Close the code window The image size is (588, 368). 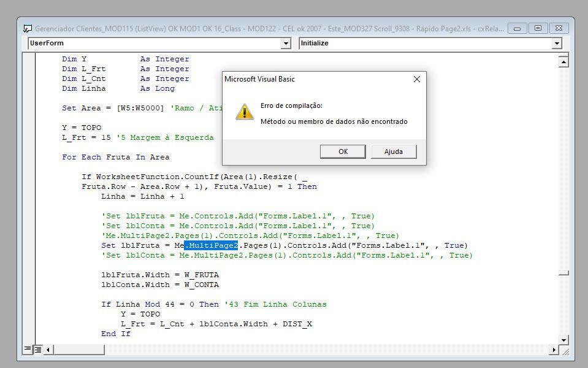[x=559, y=28]
